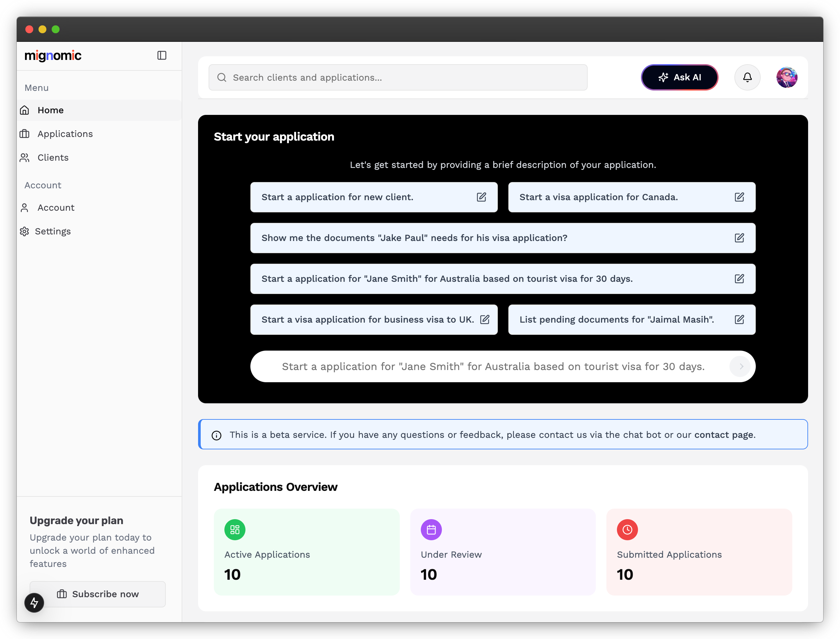840x639 pixels.
Task: Select Applications from the sidebar menu
Action: click(x=65, y=134)
